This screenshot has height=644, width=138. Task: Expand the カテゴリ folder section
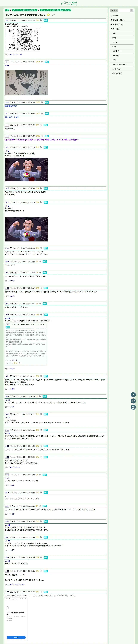[115, 29]
